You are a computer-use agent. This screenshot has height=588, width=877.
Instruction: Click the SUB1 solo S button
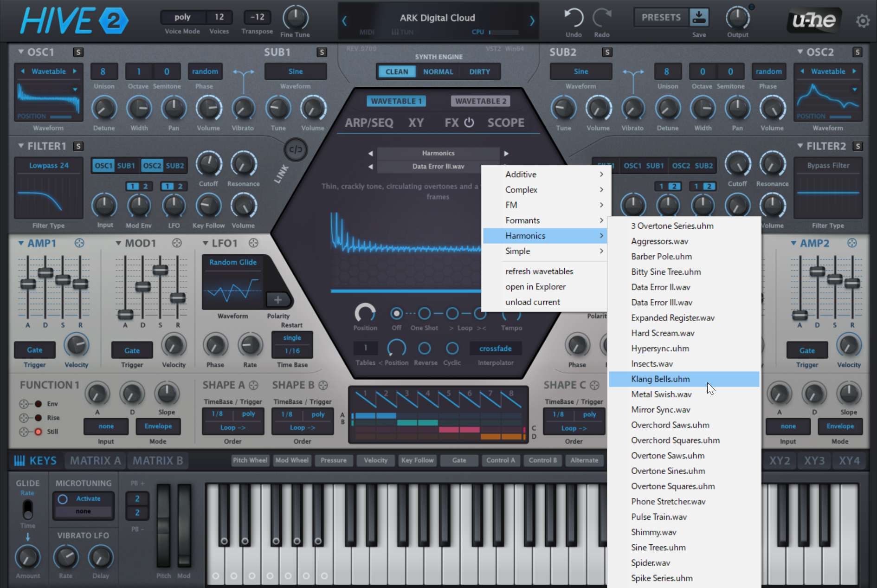tap(322, 52)
